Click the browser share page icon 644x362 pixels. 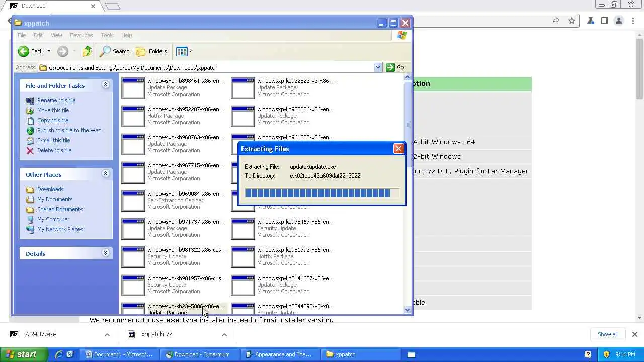(555, 21)
